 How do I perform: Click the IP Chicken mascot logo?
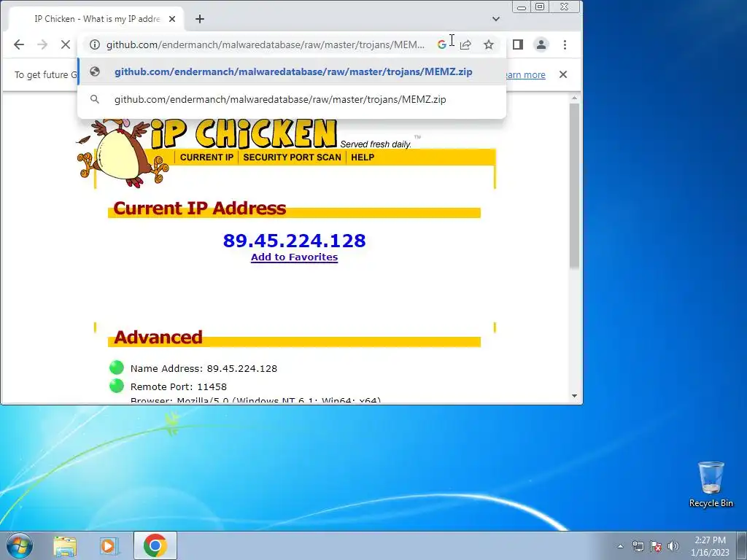click(x=123, y=153)
